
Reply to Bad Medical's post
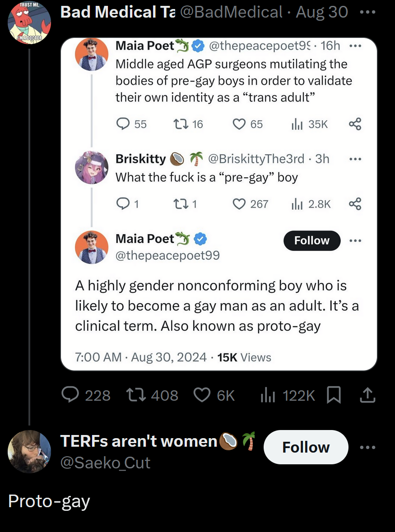point(70,395)
